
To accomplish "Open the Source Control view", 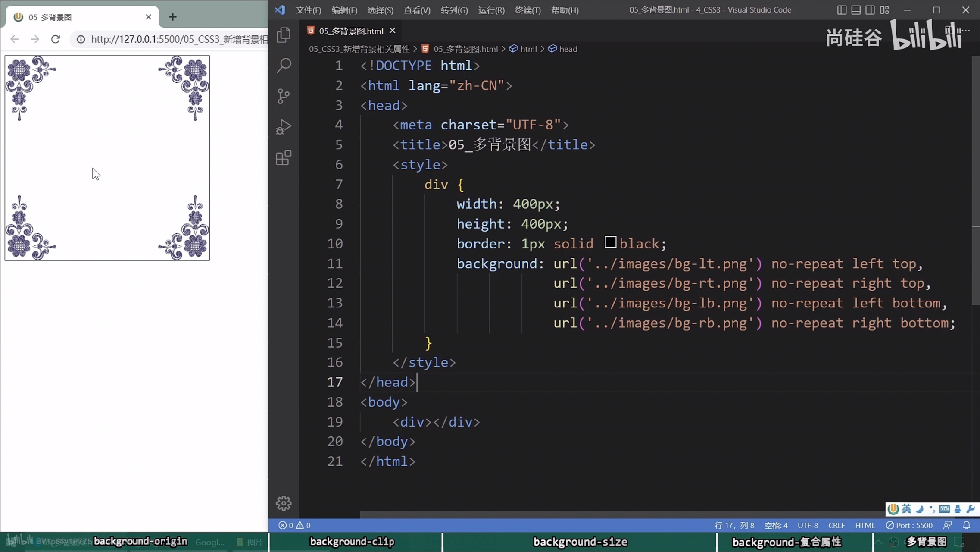I will coord(284,96).
